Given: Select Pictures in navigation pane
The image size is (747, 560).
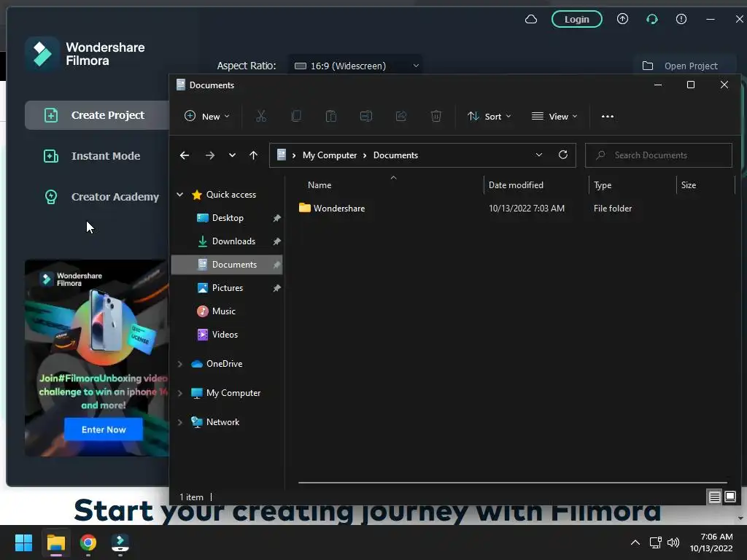Looking at the screenshot, I should [x=227, y=288].
